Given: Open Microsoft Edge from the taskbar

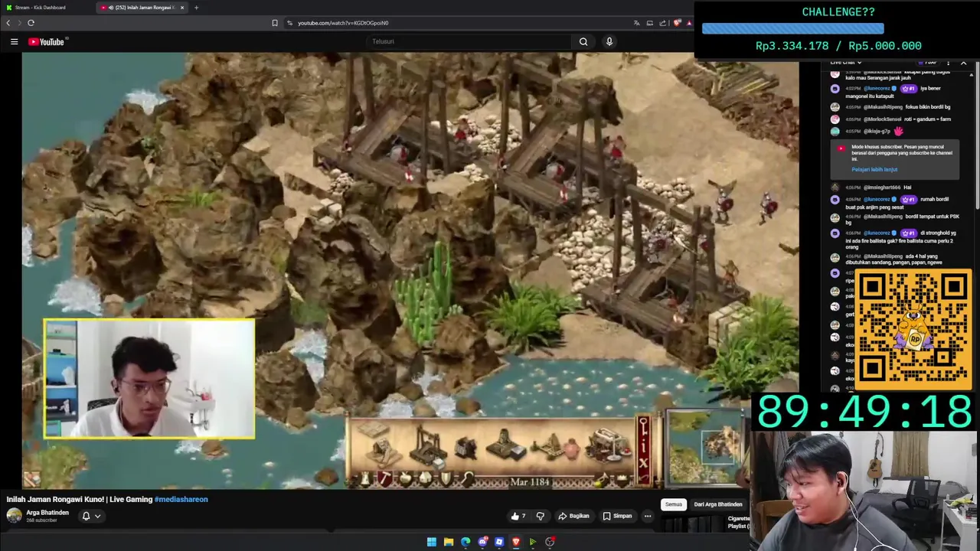Looking at the screenshot, I should click(x=465, y=542).
